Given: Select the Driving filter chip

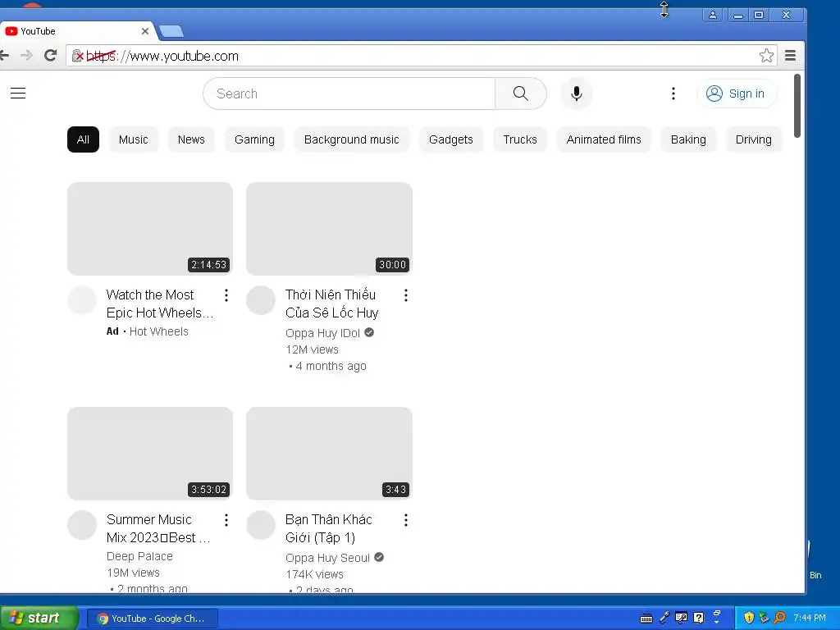Looking at the screenshot, I should click(x=754, y=139).
